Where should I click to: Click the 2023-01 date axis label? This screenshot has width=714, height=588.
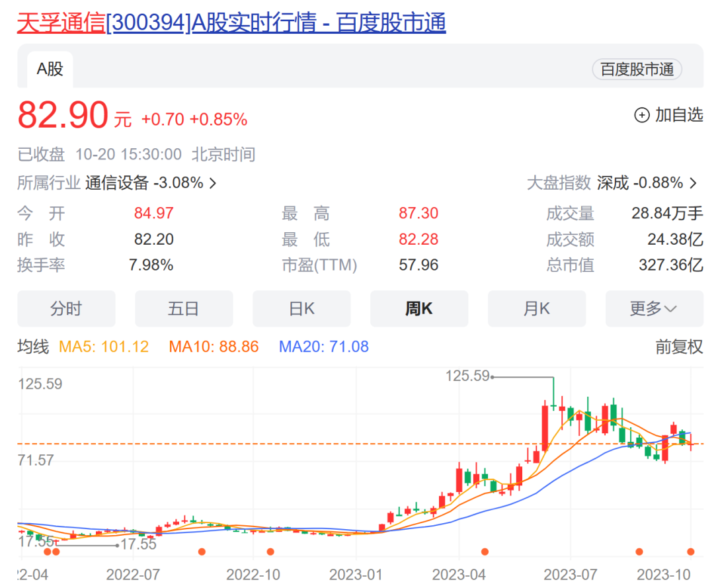[356, 575]
